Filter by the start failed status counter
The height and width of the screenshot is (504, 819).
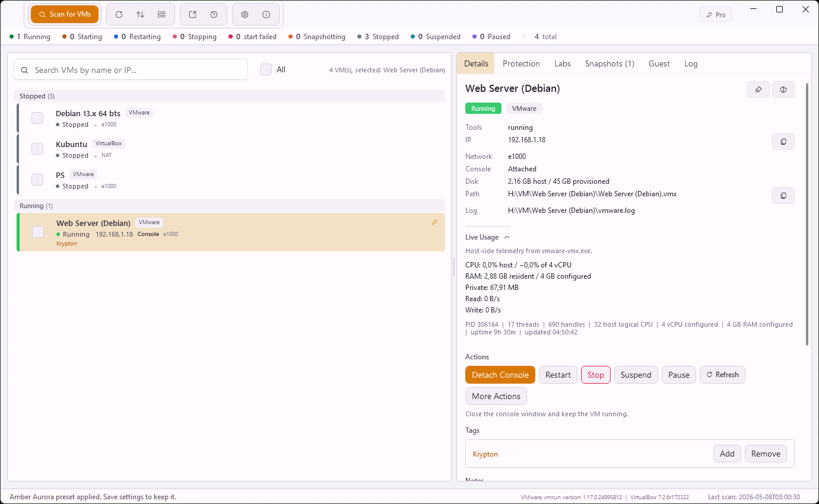[252, 37]
